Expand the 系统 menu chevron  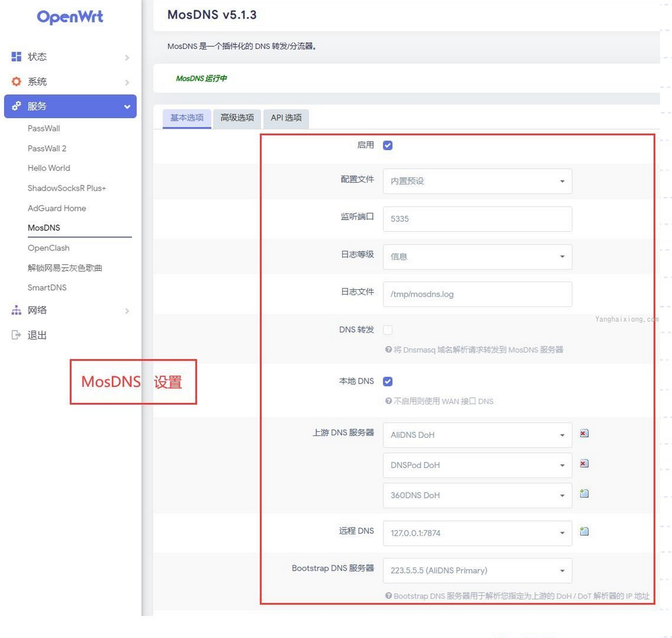127,83
